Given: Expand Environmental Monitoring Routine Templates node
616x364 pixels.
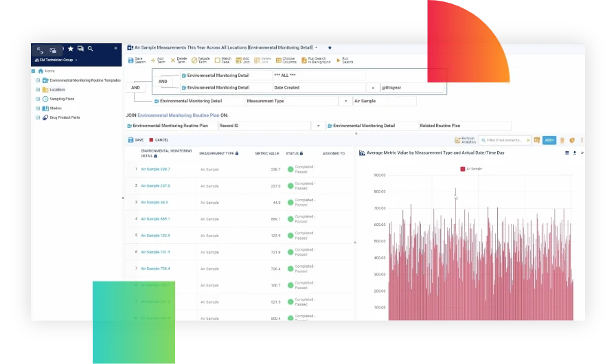Looking at the screenshot, I should pyautogui.click(x=38, y=80).
